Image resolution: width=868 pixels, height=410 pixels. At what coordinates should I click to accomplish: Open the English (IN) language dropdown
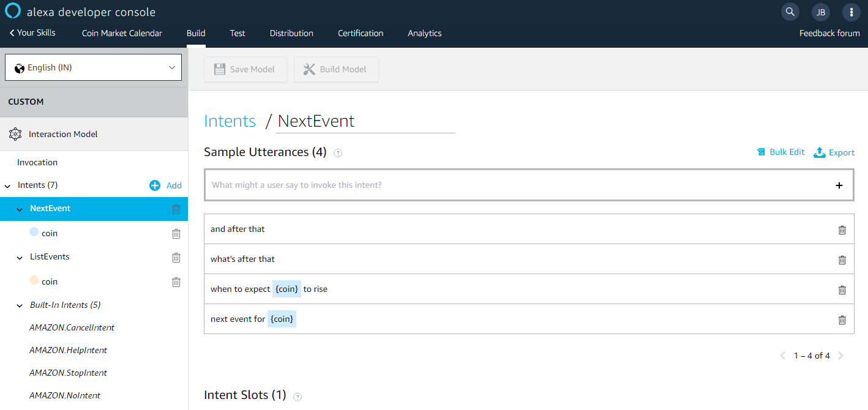point(93,67)
